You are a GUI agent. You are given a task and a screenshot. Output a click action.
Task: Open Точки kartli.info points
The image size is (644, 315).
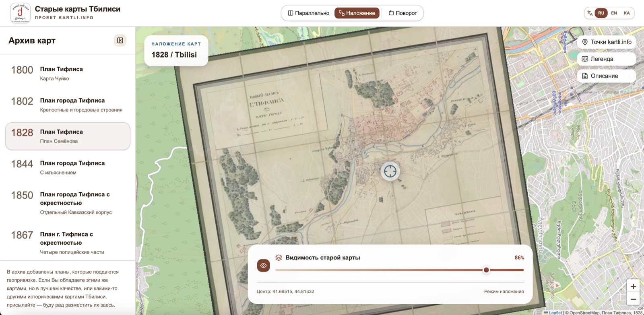click(x=607, y=42)
